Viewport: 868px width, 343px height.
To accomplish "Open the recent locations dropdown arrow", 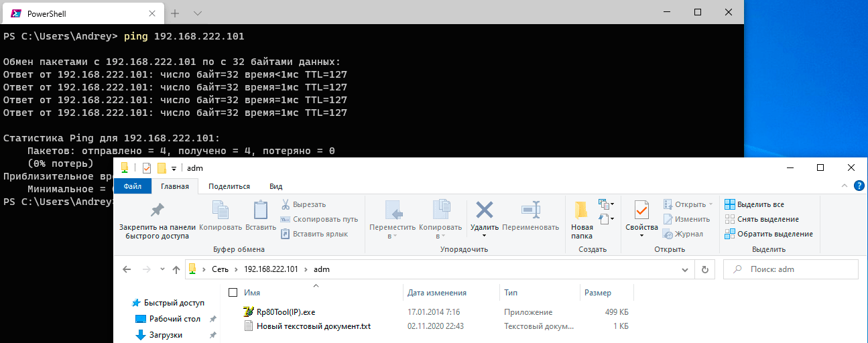I will point(162,269).
